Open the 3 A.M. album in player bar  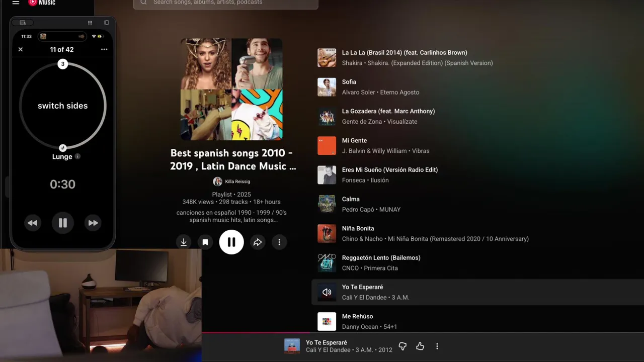[x=365, y=350]
